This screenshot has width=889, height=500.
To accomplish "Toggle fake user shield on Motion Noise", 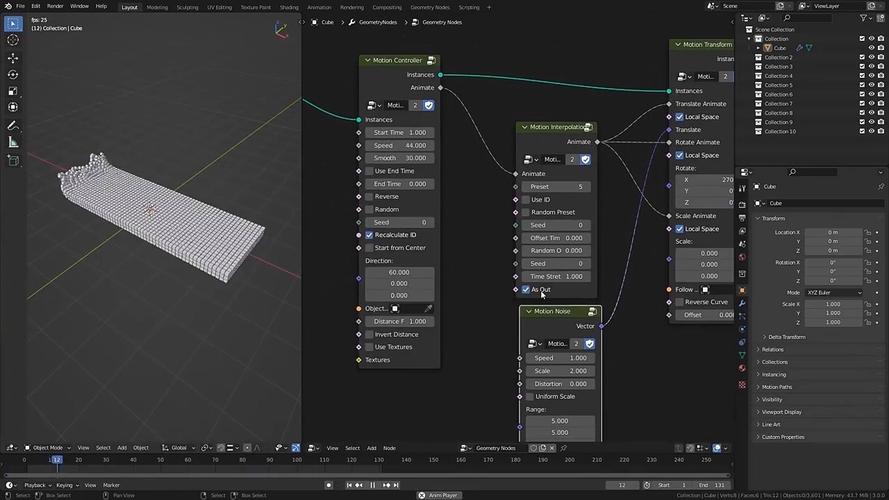I will (590, 344).
